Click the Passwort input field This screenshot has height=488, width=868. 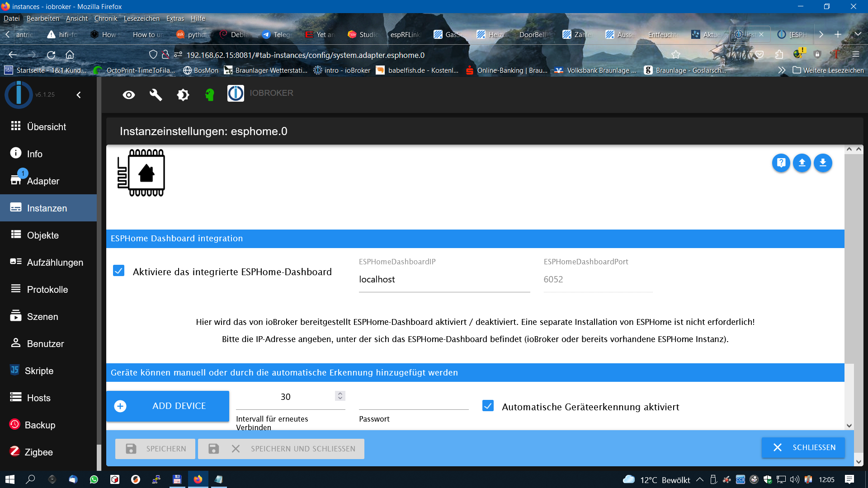pos(414,400)
